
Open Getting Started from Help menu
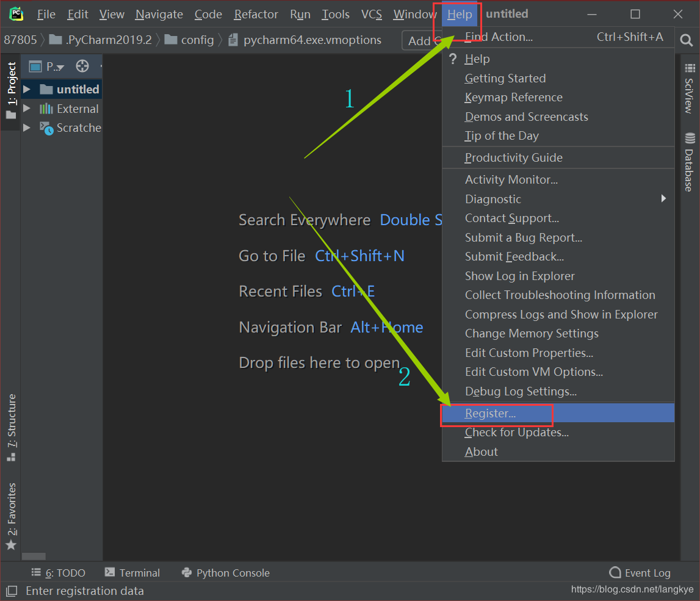tap(558, 78)
